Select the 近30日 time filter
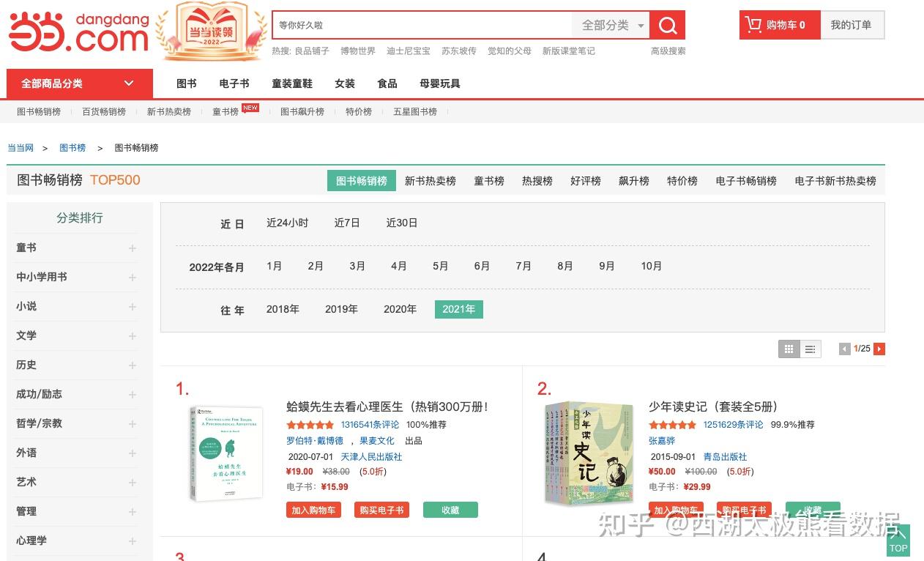This screenshot has width=924, height=561. [401, 223]
